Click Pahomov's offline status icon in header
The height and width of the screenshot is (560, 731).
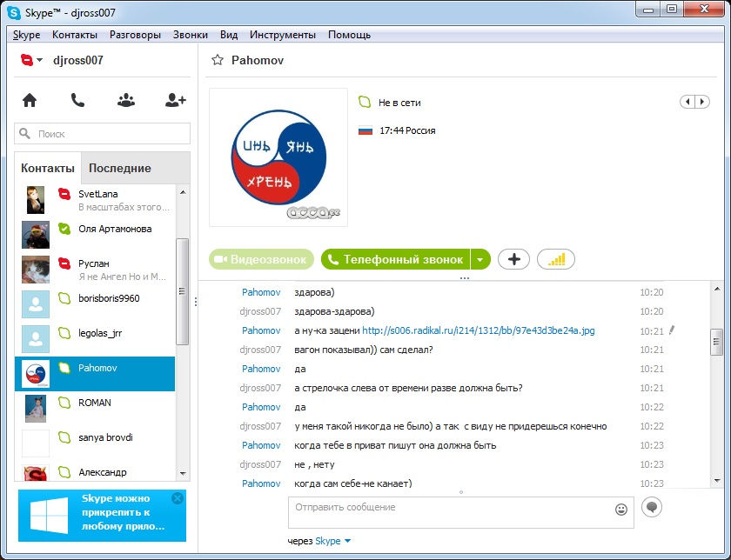tap(365, 102)
